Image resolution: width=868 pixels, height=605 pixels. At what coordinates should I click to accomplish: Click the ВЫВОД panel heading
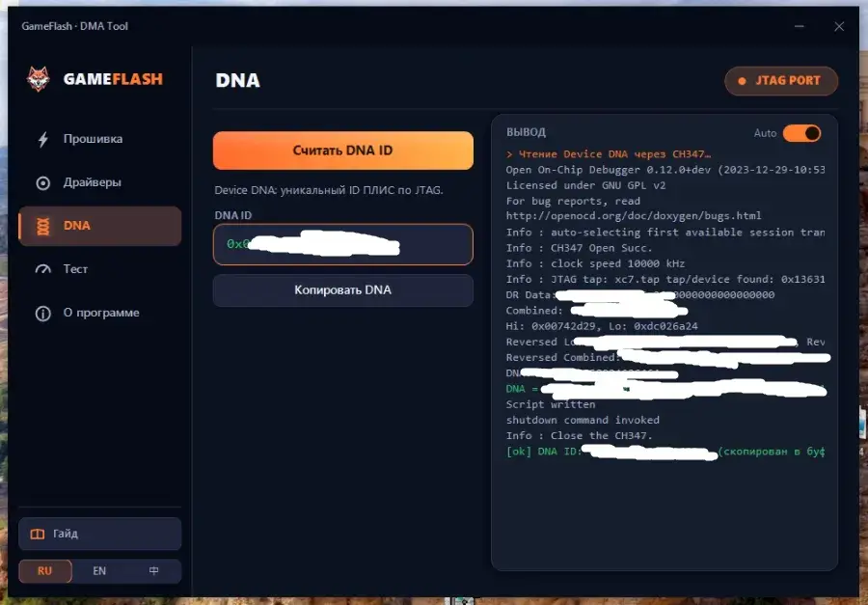pos(526,132)
